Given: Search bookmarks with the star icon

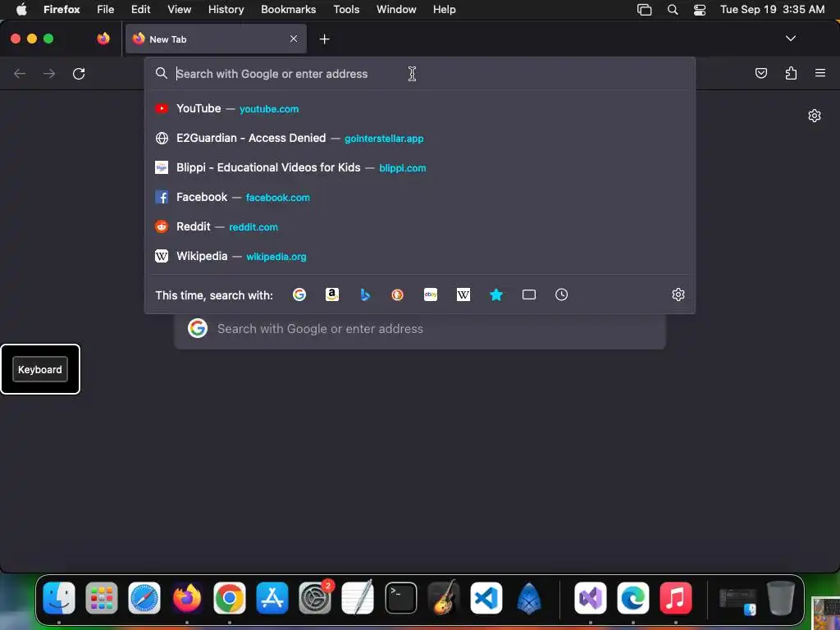Looking at the screenshot, I should 496,294.
